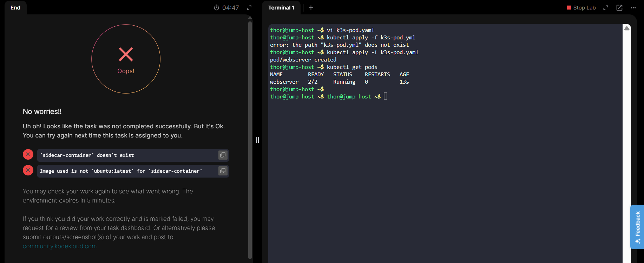
Task: Click the 'No worries!!' heading
Action: [x=42, y=111]
